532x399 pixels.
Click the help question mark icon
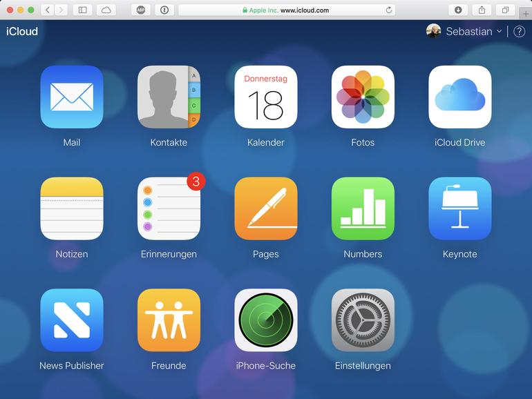519,32
